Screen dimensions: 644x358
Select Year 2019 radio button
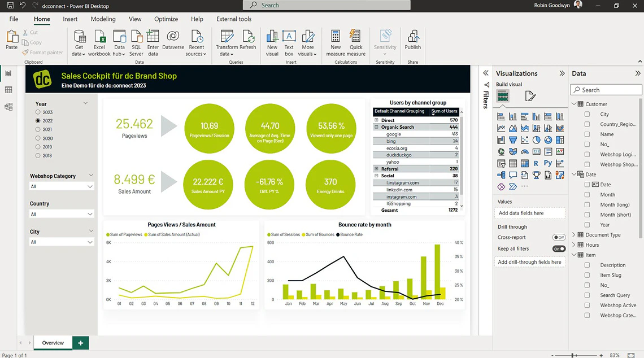pyautogui.click(x=38, y=147)
